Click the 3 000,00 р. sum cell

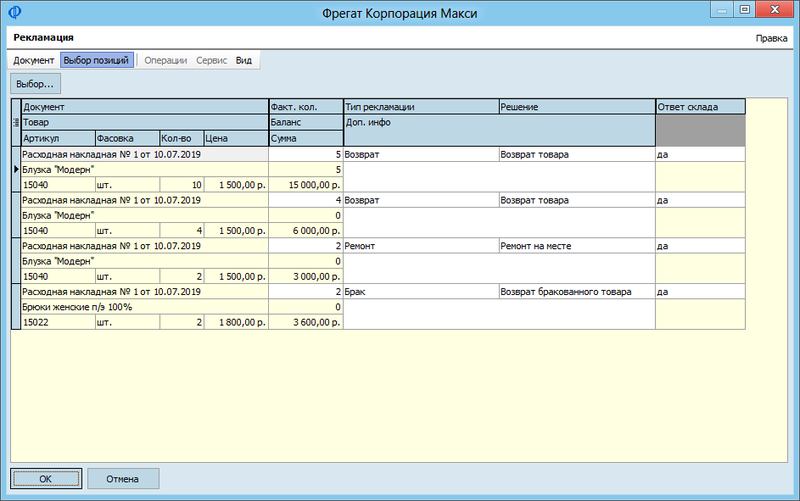pyautogui.click(x=306, y=277)
